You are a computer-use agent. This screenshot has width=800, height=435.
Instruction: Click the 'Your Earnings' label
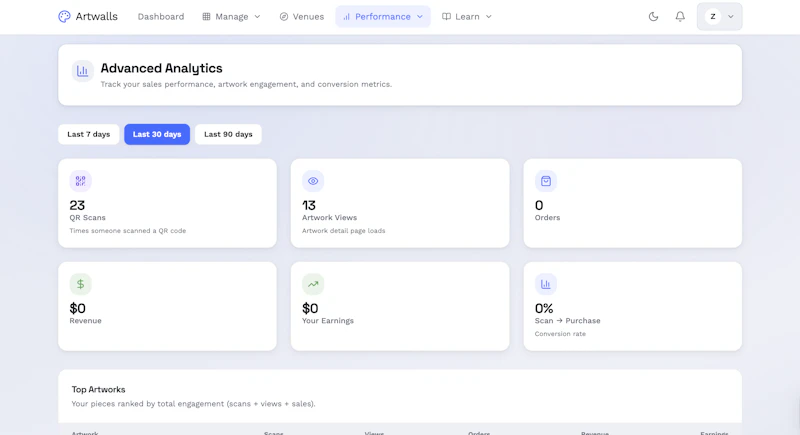point(328,320)
